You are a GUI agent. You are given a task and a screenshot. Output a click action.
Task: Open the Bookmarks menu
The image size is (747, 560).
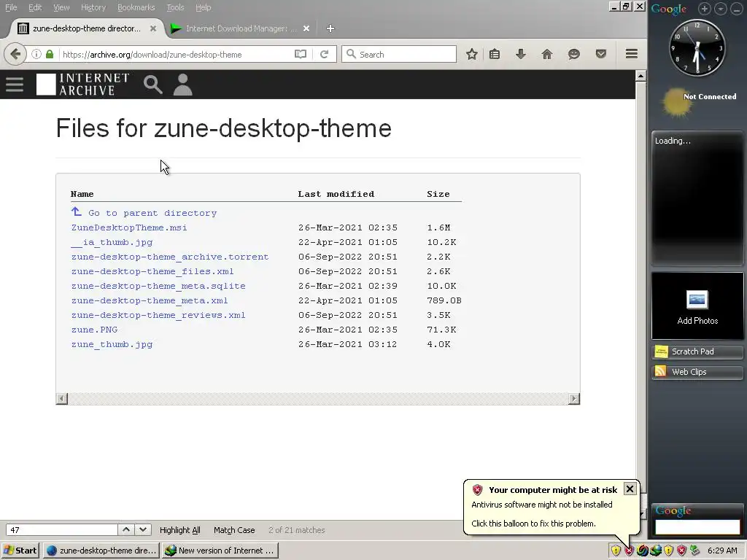pos(136,7)
